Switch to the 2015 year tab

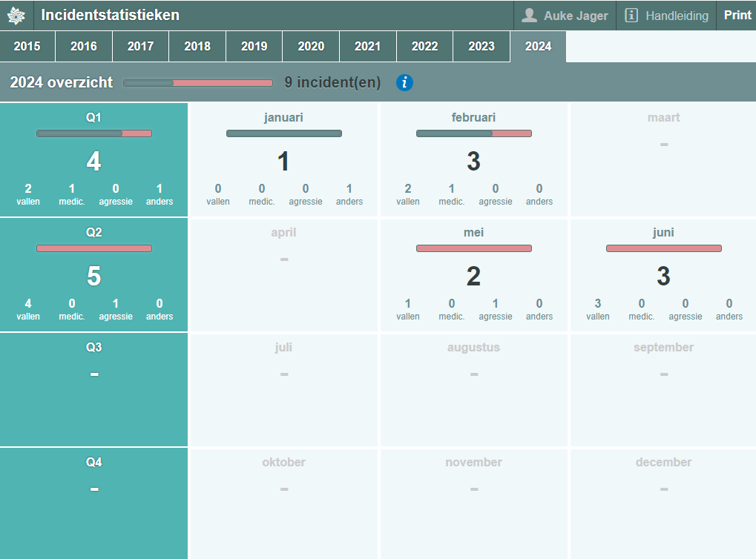(27, 46)
